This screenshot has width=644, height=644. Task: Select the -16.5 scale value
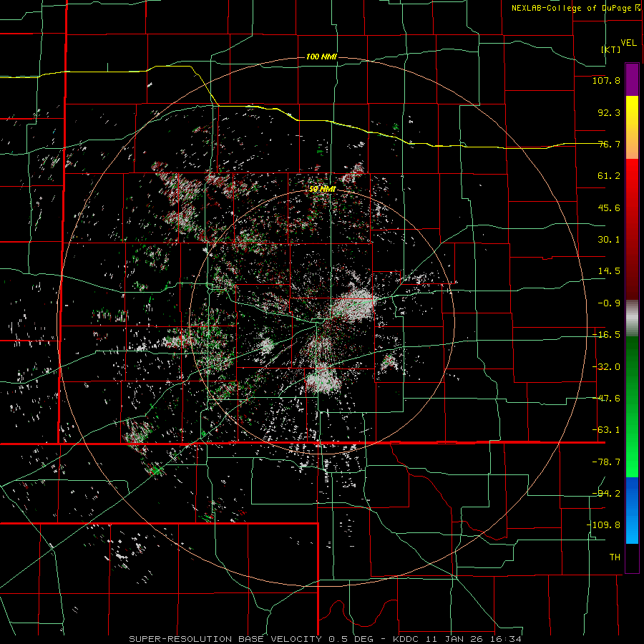(x=606, y=335)
